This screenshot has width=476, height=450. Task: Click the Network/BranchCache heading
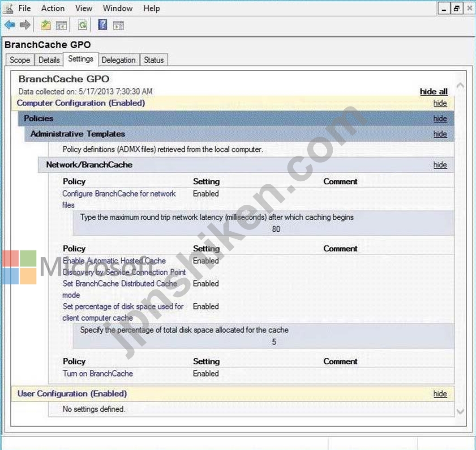[89, 165]
